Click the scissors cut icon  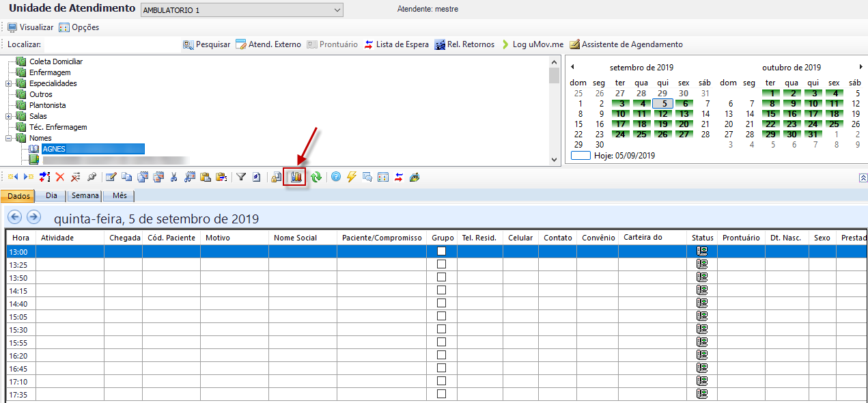click(173, 177)
